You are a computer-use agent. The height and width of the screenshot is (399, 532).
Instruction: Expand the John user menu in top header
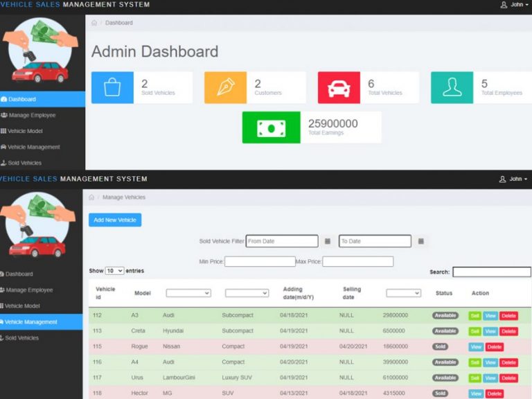(514, 5)
